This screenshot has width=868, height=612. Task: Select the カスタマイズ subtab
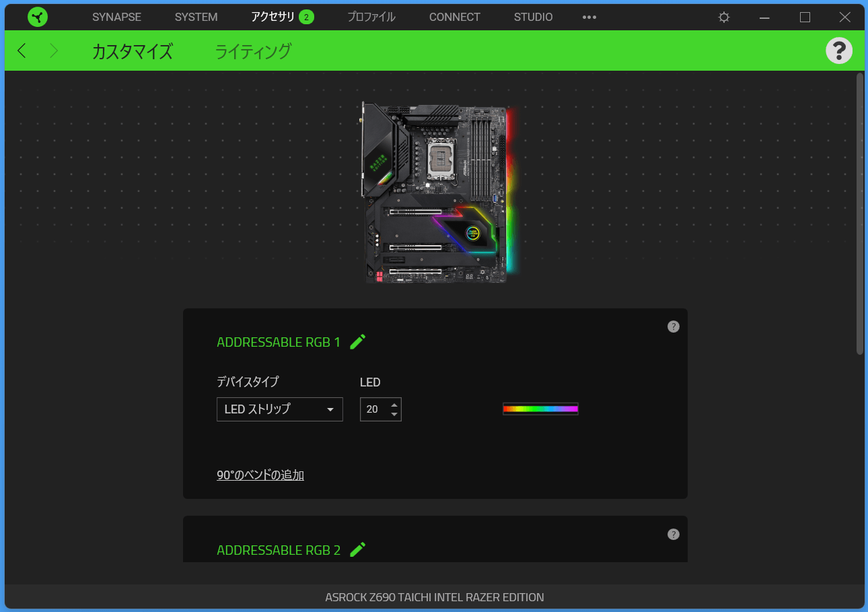(133, 51)
